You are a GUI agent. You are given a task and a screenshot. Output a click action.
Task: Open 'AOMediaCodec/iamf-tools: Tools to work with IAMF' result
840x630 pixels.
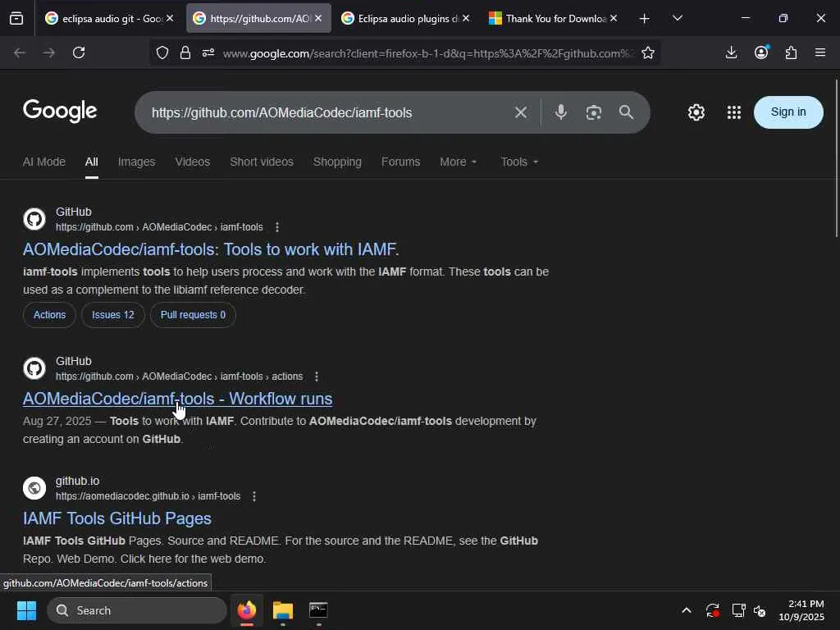coord(211,249)
